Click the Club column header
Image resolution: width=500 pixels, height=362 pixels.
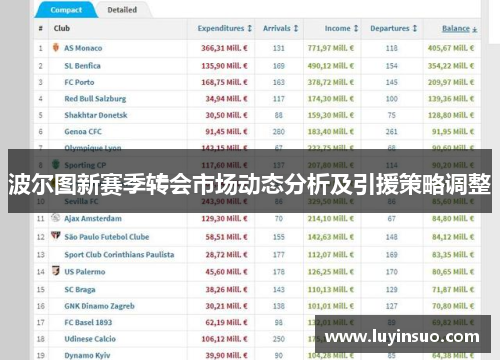click(62, 28)
